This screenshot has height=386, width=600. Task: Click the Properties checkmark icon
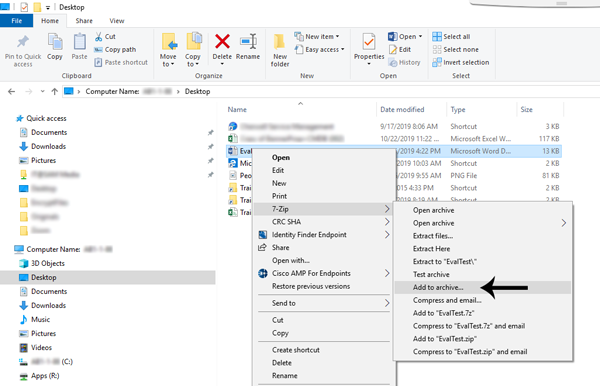tap(369, 42)
